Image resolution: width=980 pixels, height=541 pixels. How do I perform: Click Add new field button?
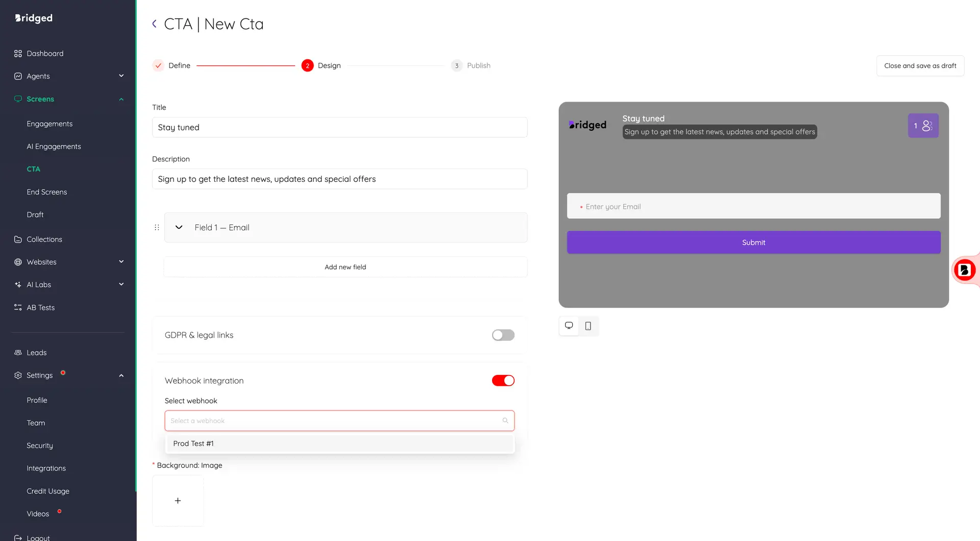[346, 267]
